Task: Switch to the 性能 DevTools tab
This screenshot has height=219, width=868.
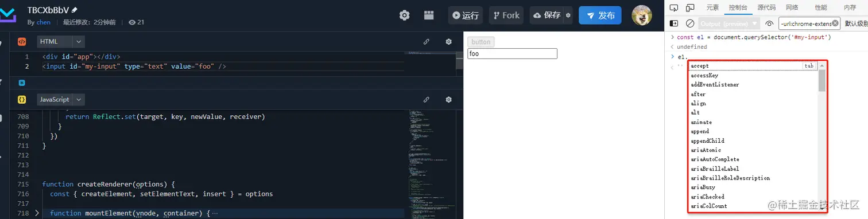Action: pos(821,7)
